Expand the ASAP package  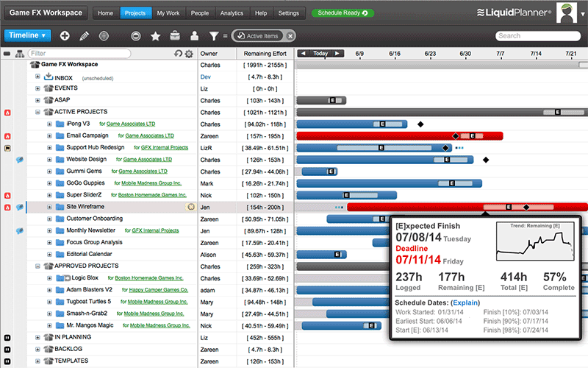(37, 100)
